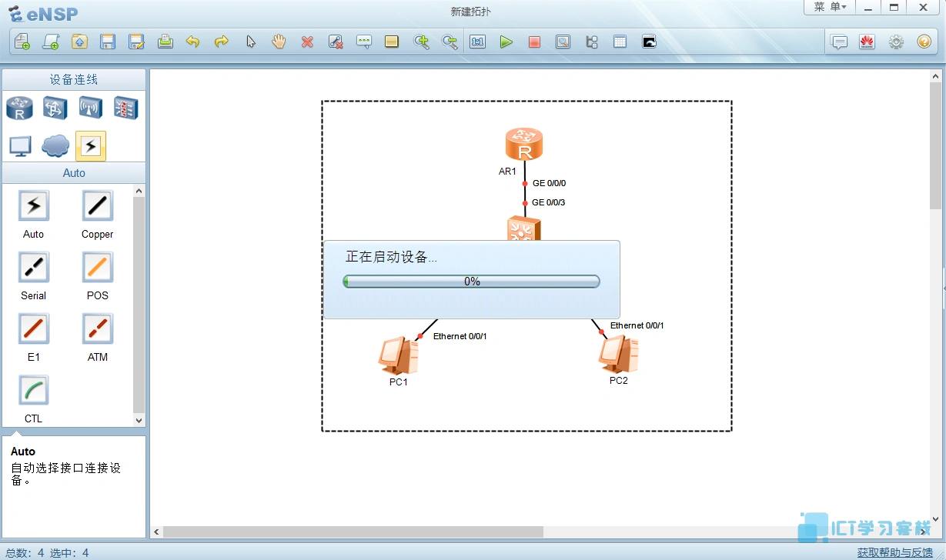Open help question mark icon
Screen dimensions: 946x560
tap(924, 42)
